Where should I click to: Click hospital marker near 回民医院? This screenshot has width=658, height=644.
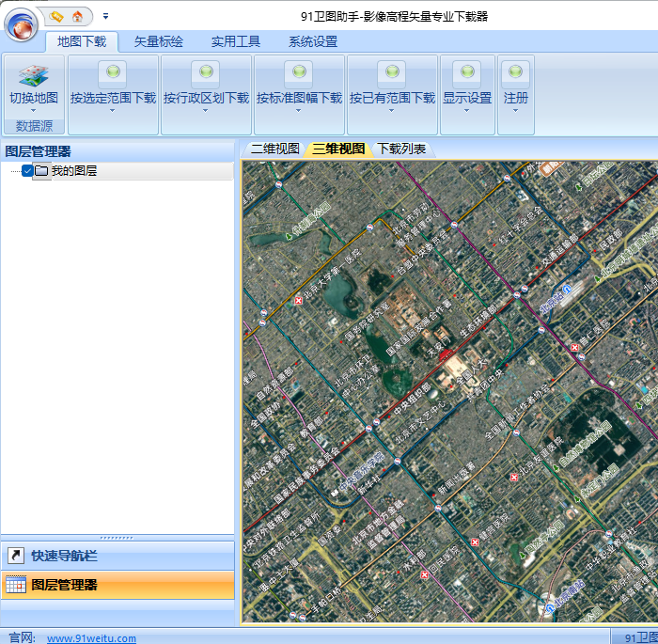[424, 574]
